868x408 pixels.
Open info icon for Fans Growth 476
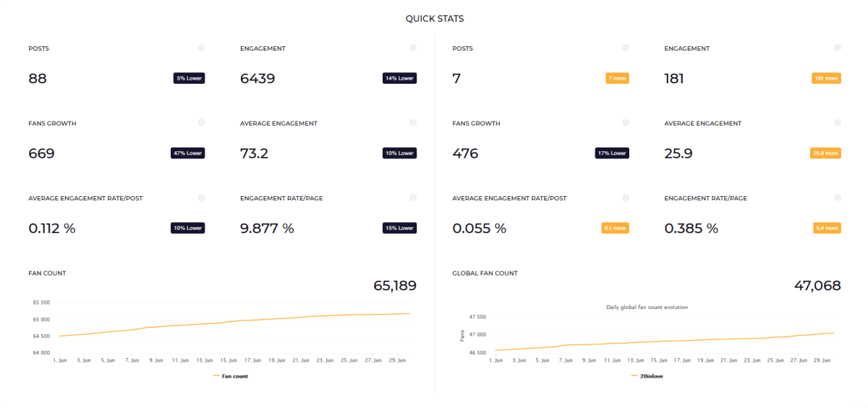pyautogui.click(x=626, y=123)
